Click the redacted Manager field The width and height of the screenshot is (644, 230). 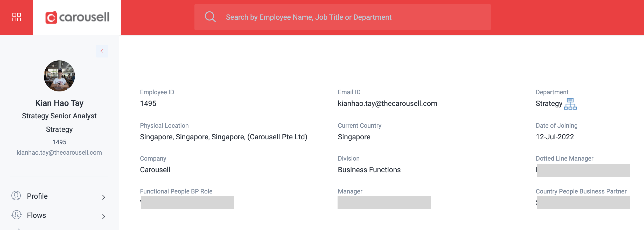[x=384, y=203]
